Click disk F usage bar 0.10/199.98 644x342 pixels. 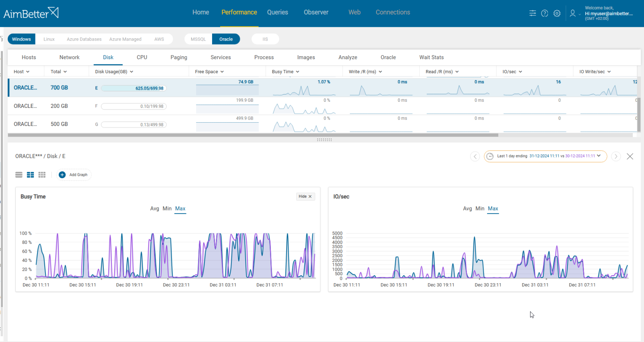134,106
